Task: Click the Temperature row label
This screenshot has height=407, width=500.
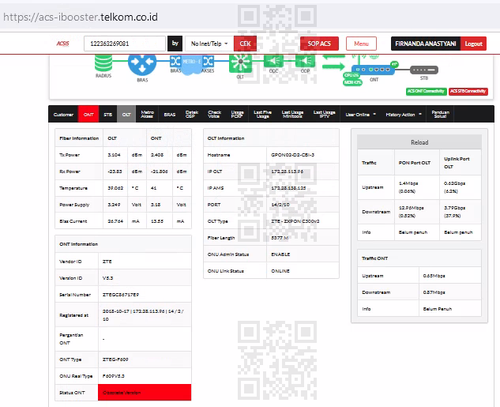Action: [73, 188]
